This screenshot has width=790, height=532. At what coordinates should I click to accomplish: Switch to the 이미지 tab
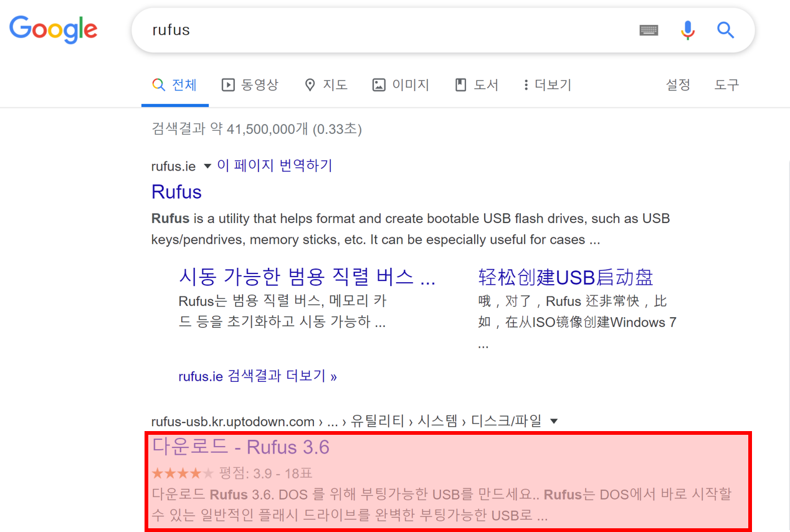coord(401,85)
